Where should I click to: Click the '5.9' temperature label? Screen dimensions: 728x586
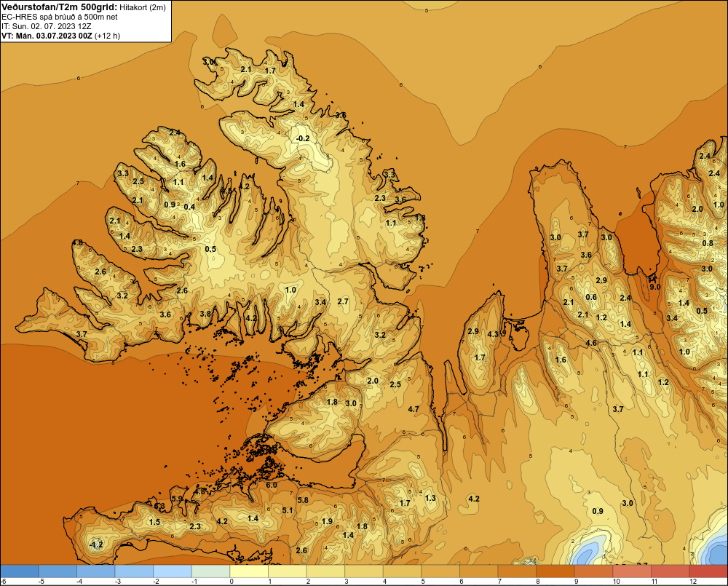coord(177,499)
